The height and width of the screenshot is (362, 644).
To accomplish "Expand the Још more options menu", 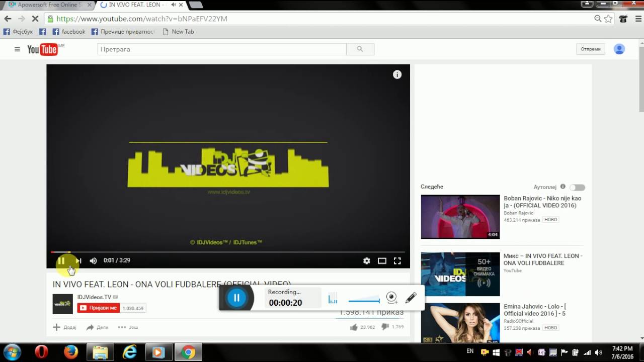I will pyautogui.click(x=128, y=327).
